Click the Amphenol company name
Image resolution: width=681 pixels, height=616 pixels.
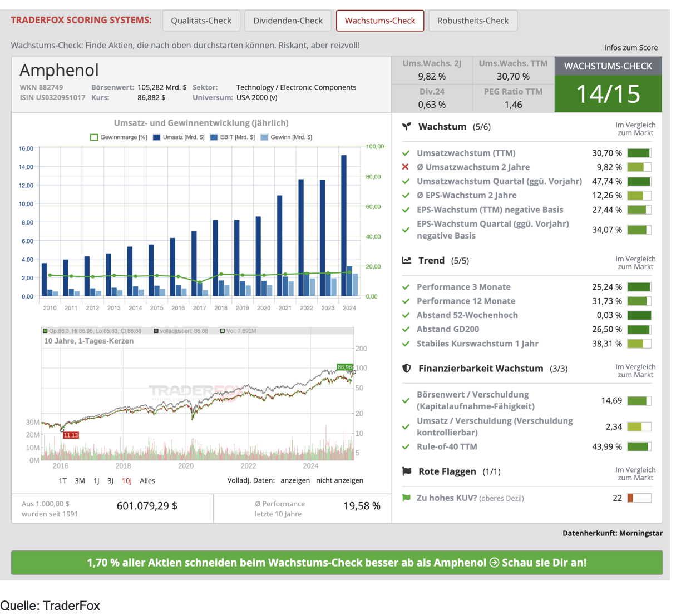pos(59,70)
